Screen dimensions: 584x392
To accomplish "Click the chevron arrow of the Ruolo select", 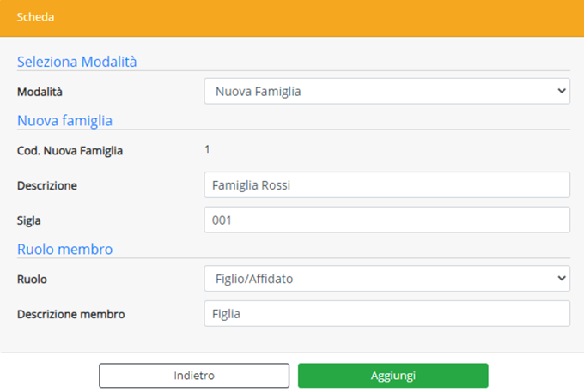I will [x=562, y=279].
